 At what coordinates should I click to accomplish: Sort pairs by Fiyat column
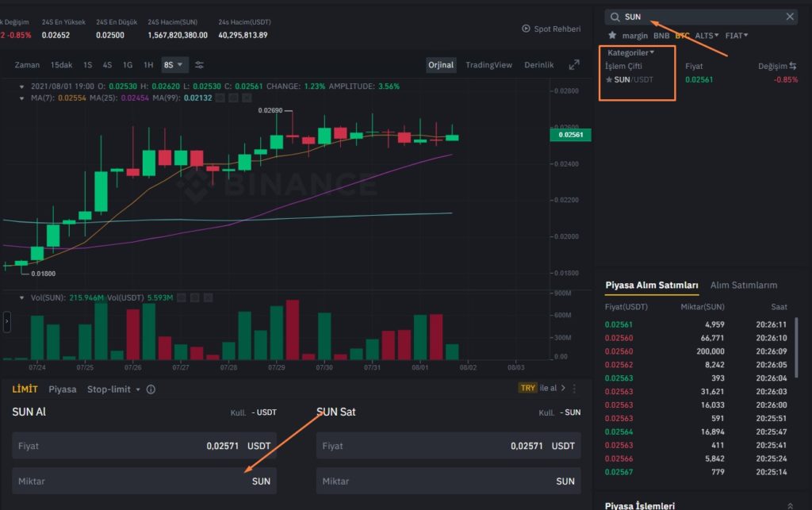click(694, 67)
